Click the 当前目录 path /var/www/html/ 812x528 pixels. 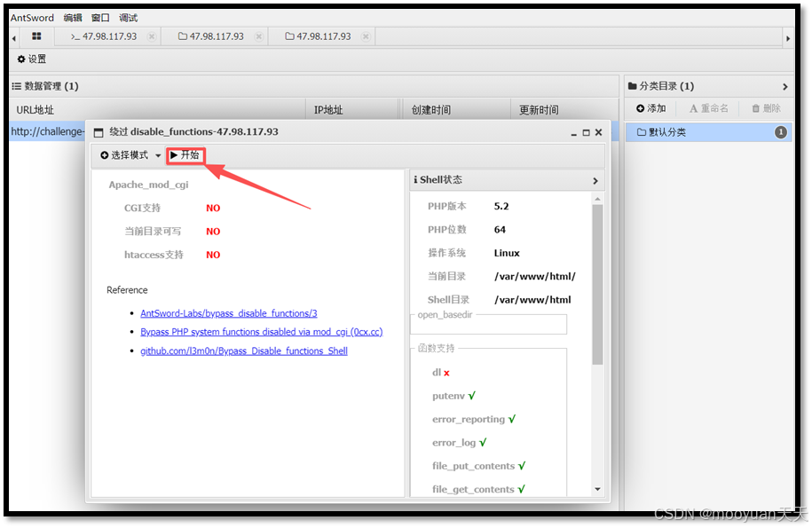pyautogui.click(x=535, y=277)
